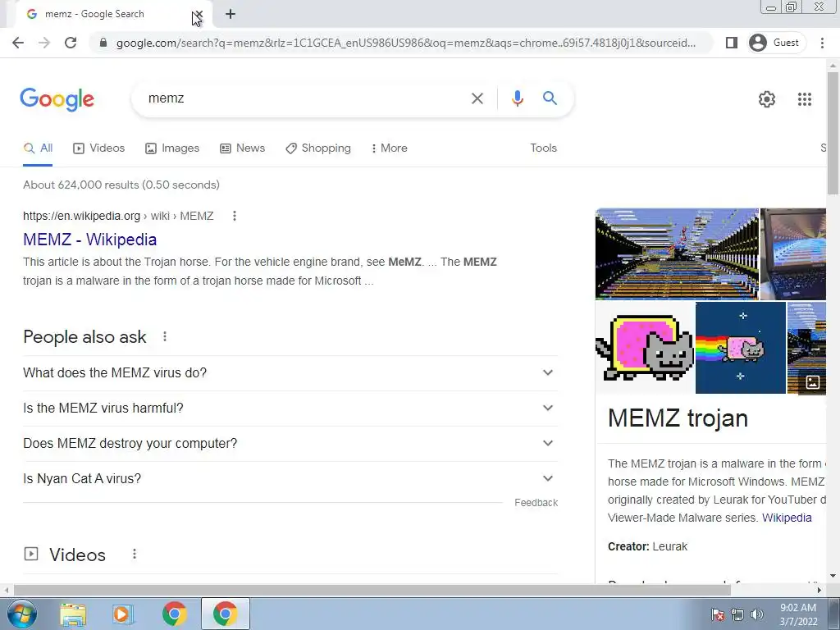This screenshot has width=840, height=630.
Task: Open the Tools options
Action: [x=543, y=148]
